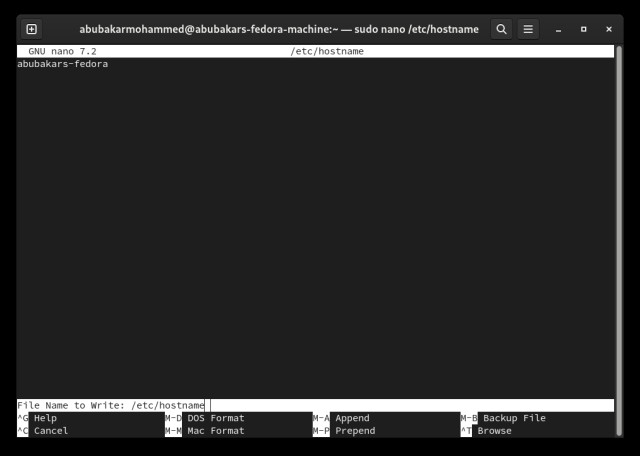Click the ^G key hint

click(22, 418)
